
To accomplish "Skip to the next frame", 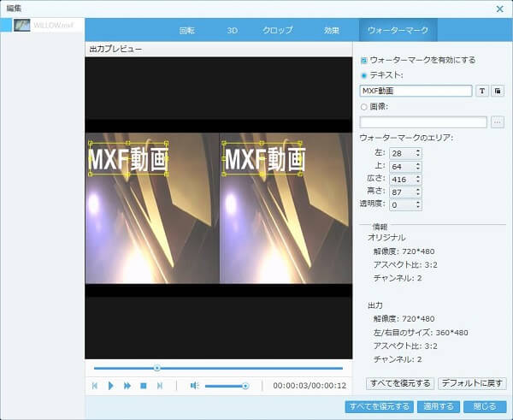I will point(160,386).
